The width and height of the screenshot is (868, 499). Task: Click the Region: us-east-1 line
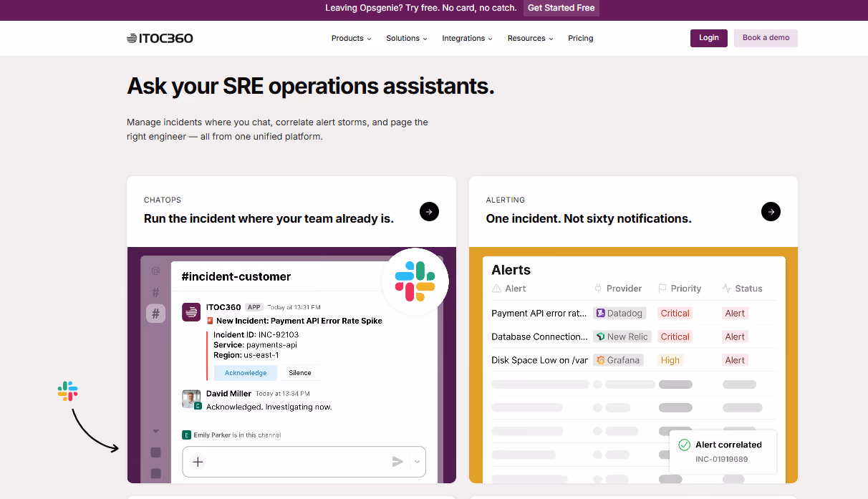tap(246, 354)
